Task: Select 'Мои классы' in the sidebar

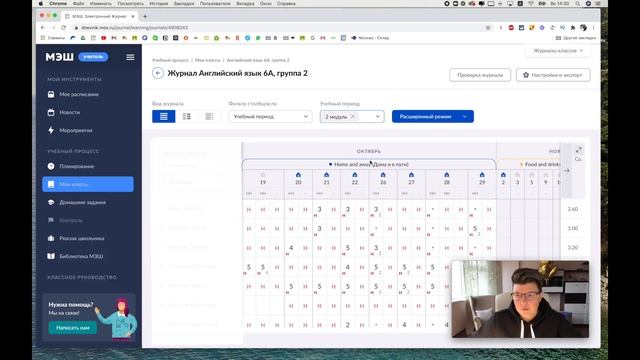Action: (x=88, y=184)
